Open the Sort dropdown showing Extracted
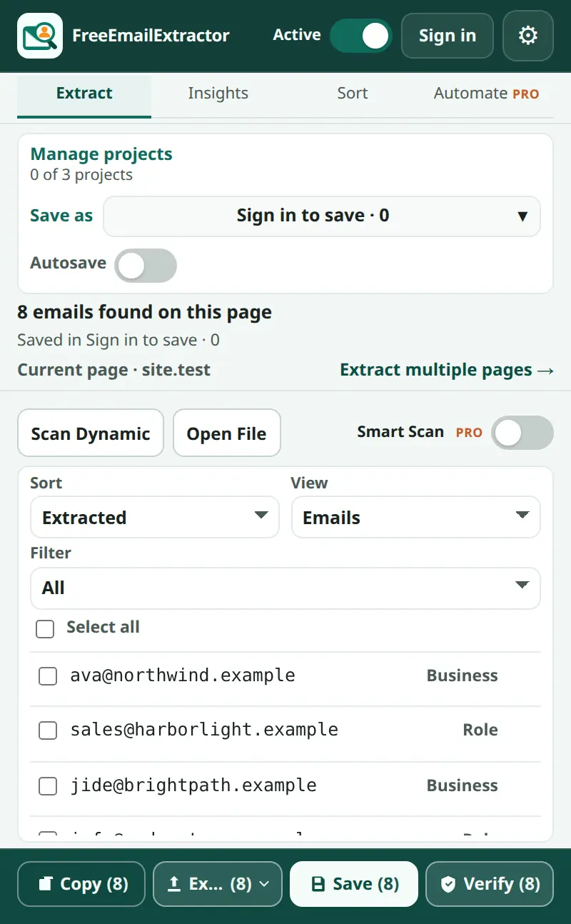571x924 pixels. 155,517
